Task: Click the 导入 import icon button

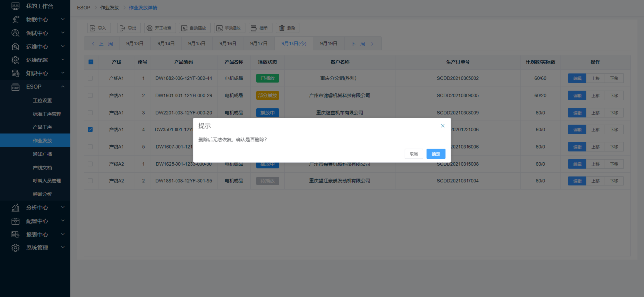Action: (99, 28)
